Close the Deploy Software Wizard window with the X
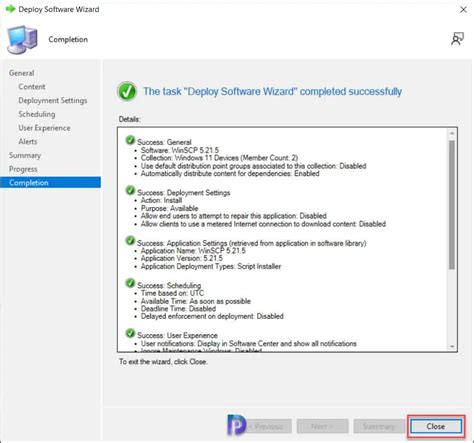474x443 pixels. click(463, 10)
